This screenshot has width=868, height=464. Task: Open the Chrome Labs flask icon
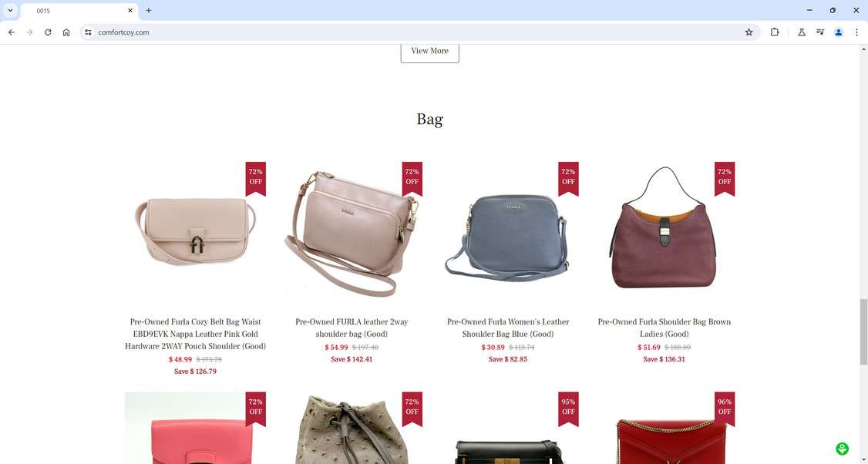(x=801, y=32)
